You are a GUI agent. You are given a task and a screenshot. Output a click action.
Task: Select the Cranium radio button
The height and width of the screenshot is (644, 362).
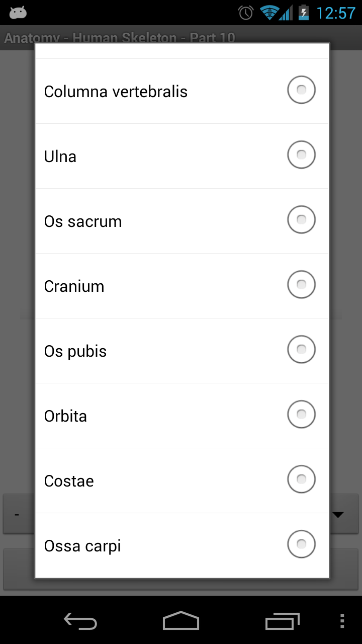coord(301,285)
